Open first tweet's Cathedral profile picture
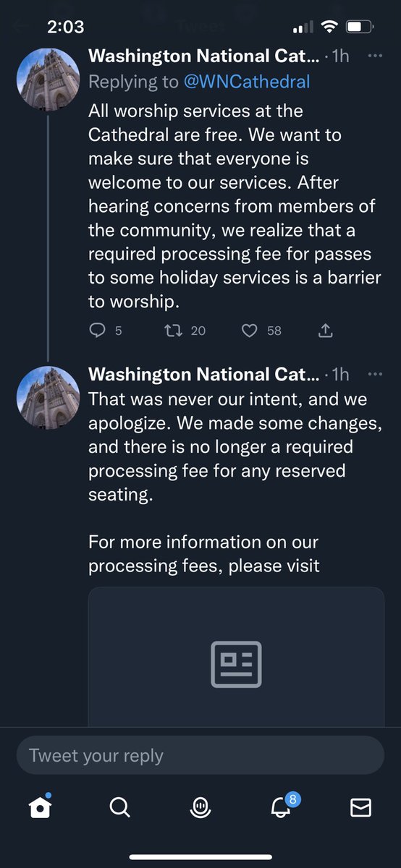The height and width of the screenshot is (868, 401). pyautogui.click(x=48, y=79)
